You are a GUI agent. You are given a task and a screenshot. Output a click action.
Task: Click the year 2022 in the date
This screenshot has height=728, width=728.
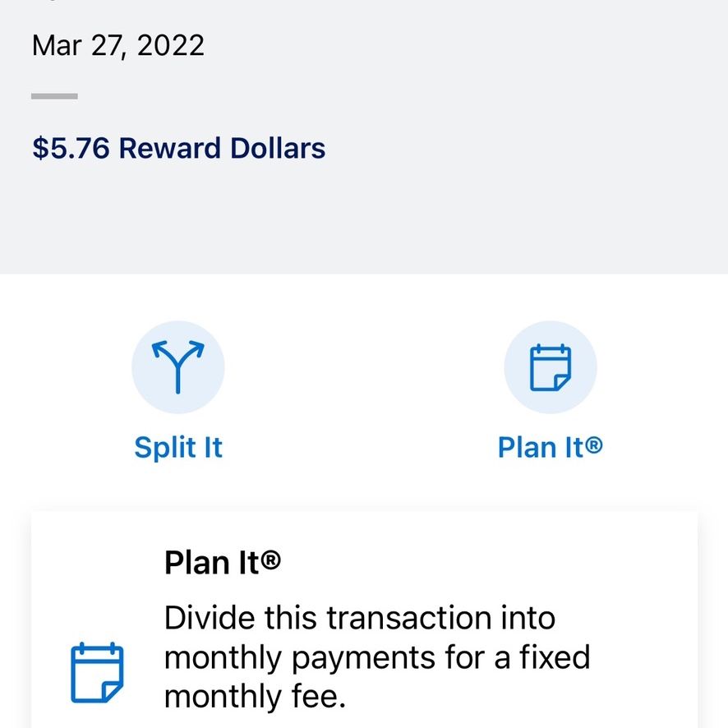pos(170,45)
